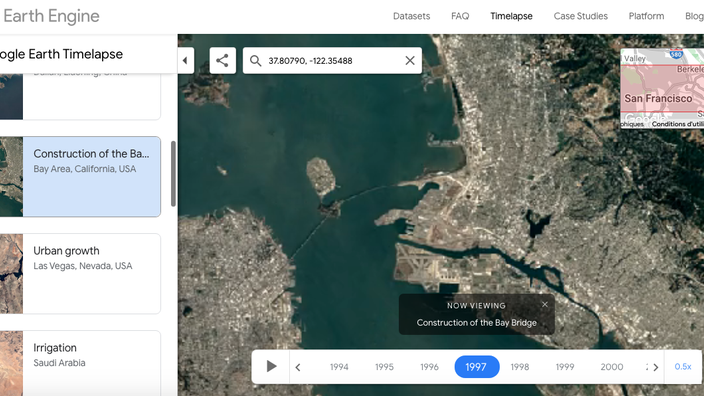
Task: Clear the coordinates search field
Action: point(410,61)
